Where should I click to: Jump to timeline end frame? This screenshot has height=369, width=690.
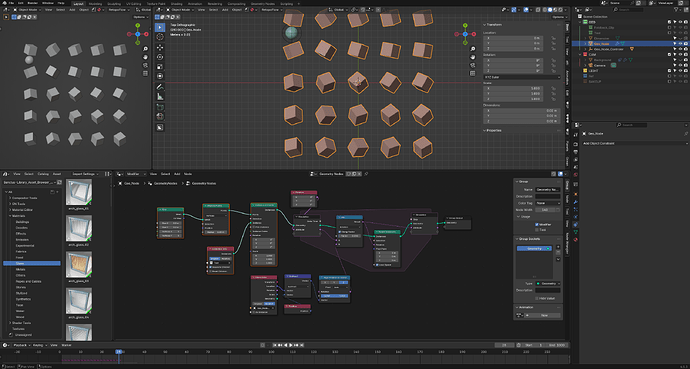point(302,345)
